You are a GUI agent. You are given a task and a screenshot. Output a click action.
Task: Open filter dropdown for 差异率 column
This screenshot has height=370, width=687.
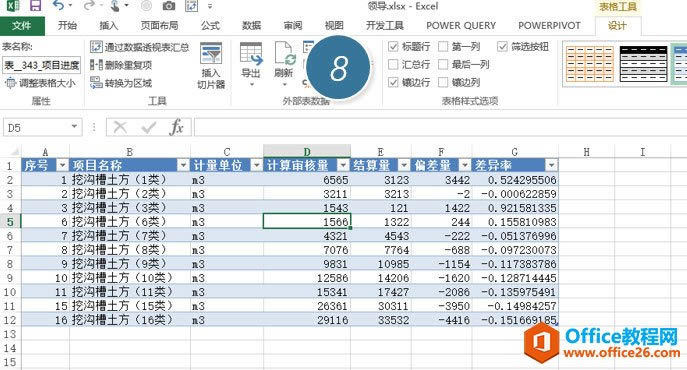pos(551,165)
